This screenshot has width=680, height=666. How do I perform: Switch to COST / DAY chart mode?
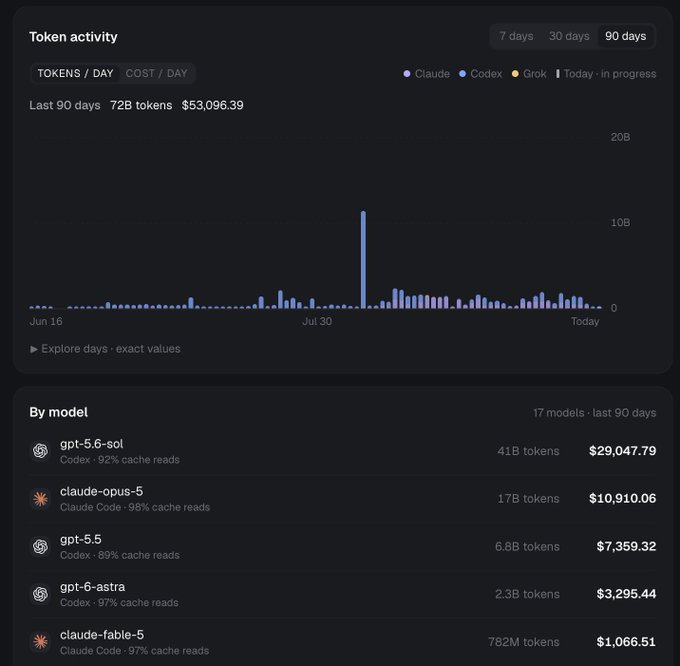(157, 73)
